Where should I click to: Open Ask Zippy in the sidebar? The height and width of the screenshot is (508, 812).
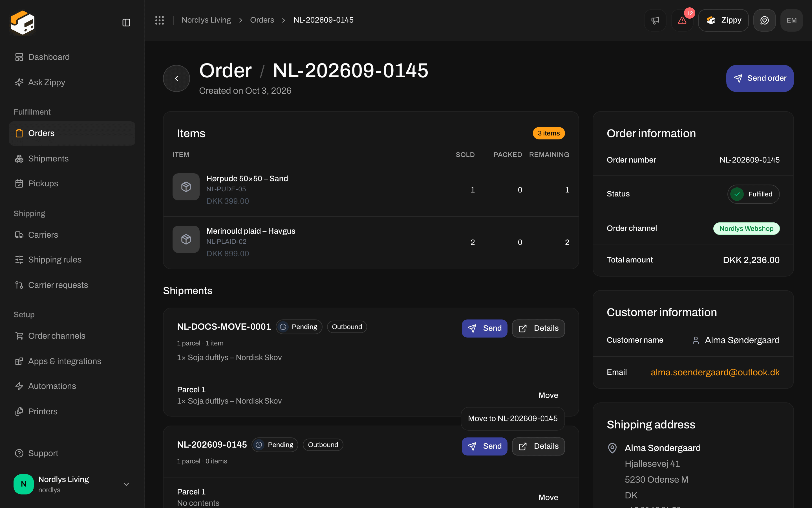[72, 82]
